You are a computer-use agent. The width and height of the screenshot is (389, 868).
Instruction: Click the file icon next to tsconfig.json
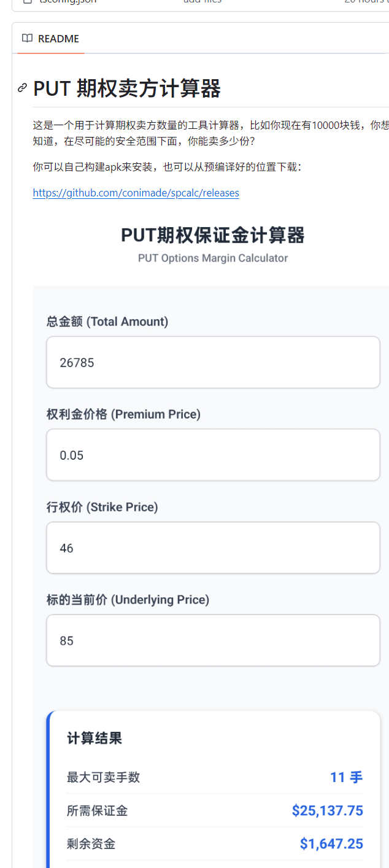pos(26,2)
